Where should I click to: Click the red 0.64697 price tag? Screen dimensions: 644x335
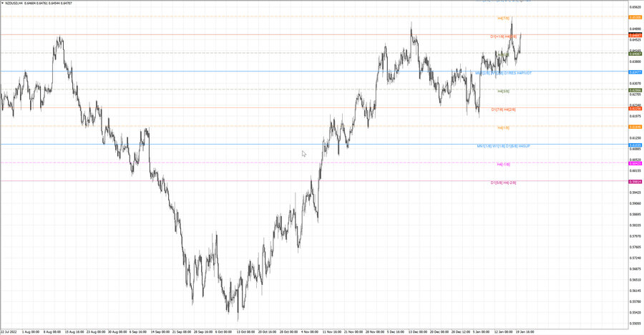(635, 35)
